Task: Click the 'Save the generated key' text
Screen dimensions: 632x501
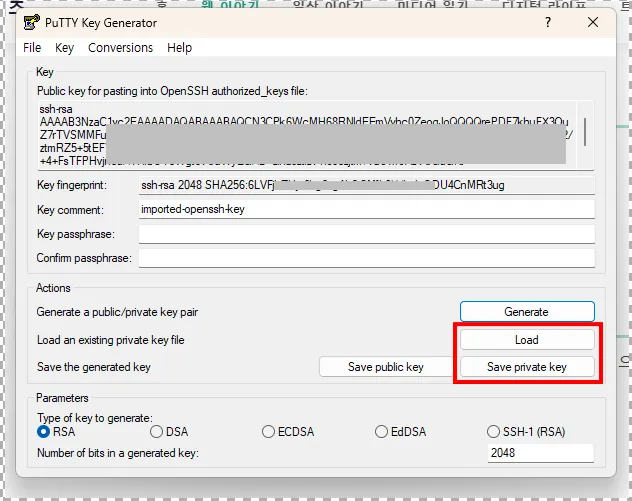Action: point(94,367)
